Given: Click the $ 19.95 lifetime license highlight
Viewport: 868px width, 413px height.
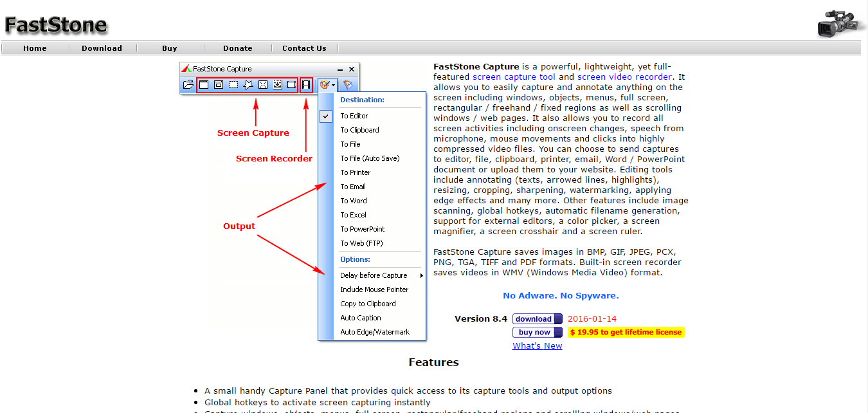Looking at the screenshot, I should click(x=626, y=333).
